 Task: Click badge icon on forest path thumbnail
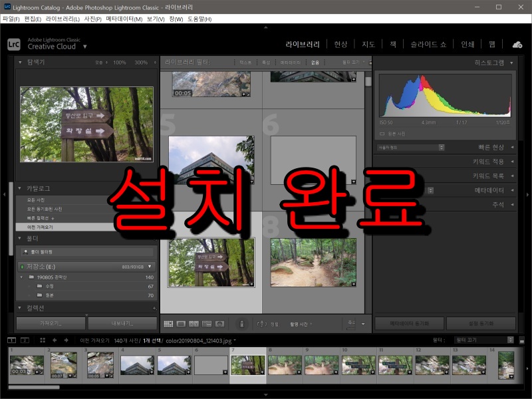[x=353, y=284]
